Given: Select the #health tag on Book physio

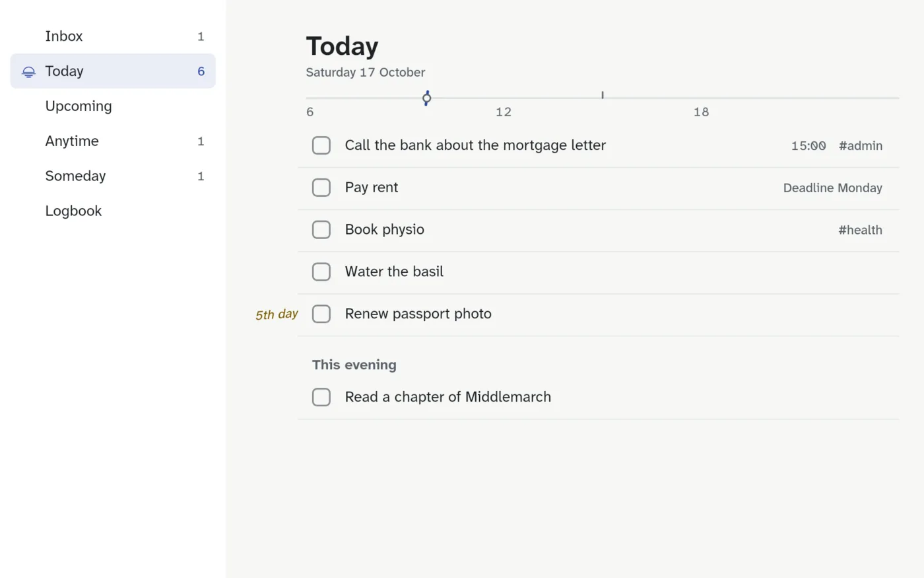Looking at the screenshot, I should click(x=861, y=230).
